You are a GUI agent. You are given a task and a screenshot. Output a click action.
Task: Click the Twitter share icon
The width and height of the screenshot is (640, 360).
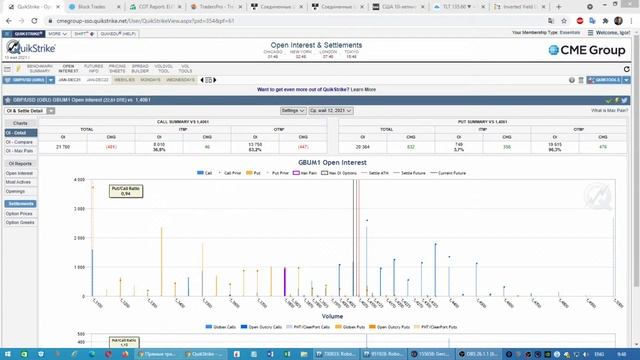pos(624,100)
